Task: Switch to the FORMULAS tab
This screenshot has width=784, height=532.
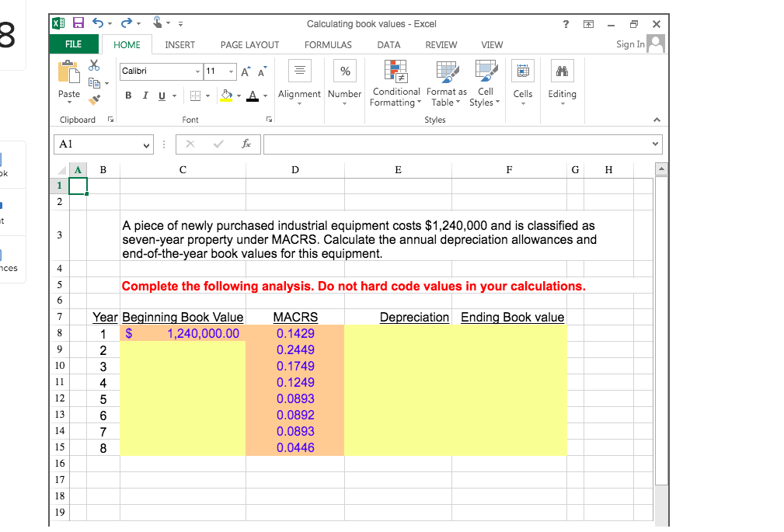Action: pos(328,44)
